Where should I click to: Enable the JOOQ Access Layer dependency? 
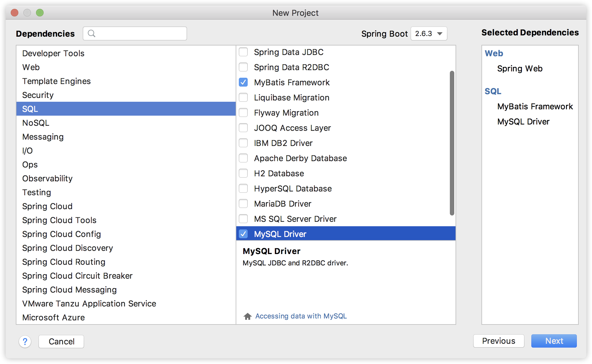coord(243,128)
